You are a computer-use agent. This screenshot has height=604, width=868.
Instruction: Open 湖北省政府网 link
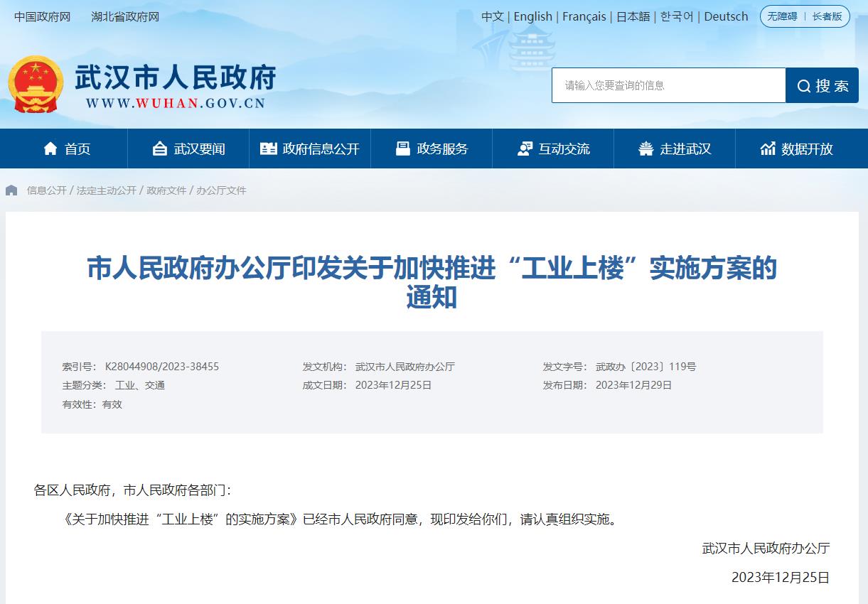coord(125,17)
